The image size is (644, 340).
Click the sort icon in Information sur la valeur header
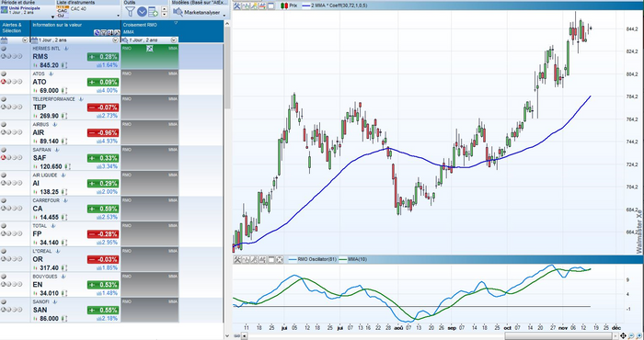point(110,33)
